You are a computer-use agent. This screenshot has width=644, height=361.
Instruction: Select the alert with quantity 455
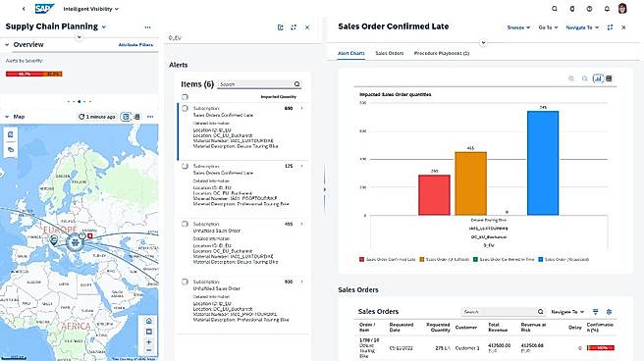[185, 224]
